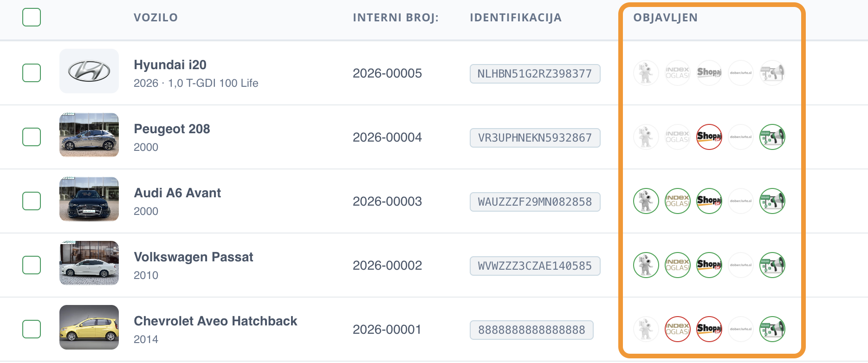Click megaphone icon in Chevrolet Aveo row
This screenshot has height=363, width=868.
(x=772, y=329)
